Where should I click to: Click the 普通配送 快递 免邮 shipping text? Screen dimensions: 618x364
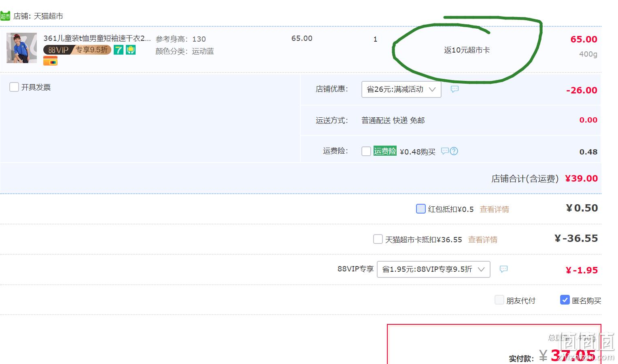point(393,120)
